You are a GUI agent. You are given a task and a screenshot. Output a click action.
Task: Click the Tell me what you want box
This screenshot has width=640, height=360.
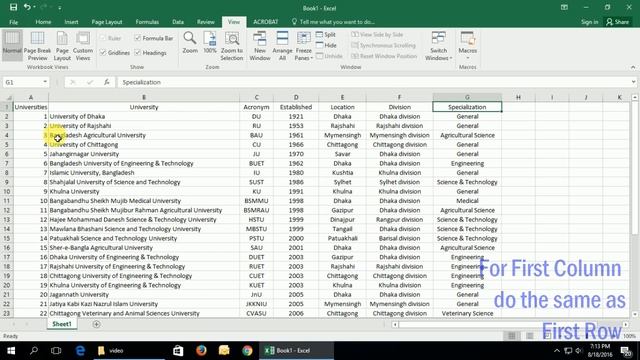point(333,22)
